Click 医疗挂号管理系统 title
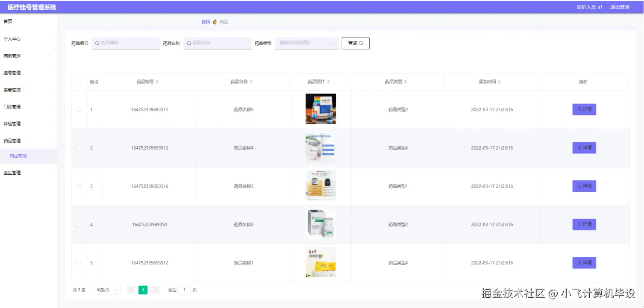Image resolution: width=644 pixels, height=308 pixels. (x=32, y=7)
